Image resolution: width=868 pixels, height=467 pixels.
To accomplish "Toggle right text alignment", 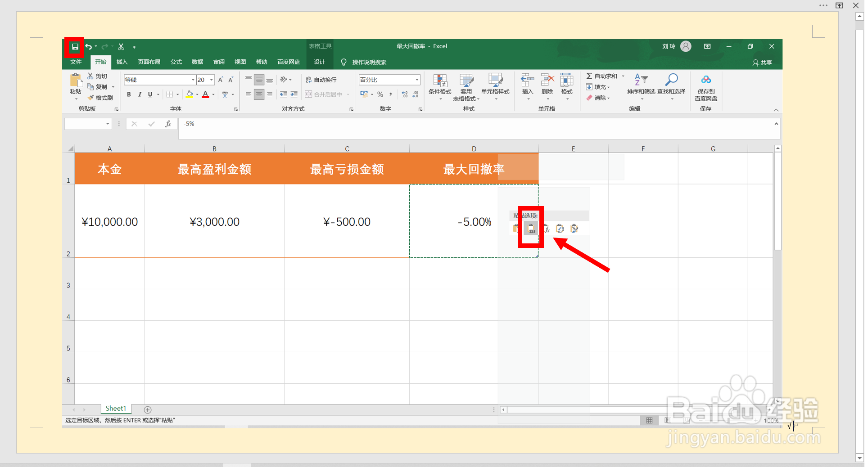I will [269, 94].
